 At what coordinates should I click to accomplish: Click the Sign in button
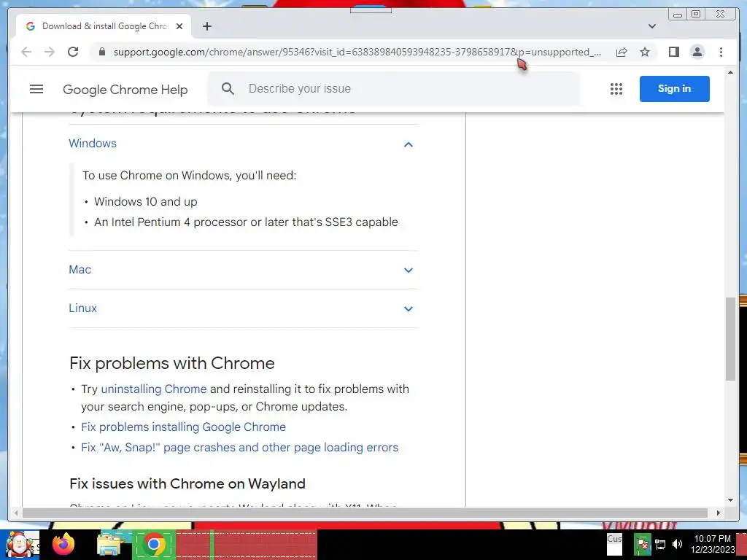(x=675, y=88)
